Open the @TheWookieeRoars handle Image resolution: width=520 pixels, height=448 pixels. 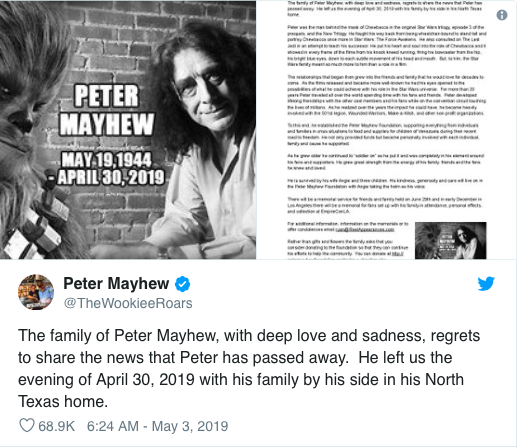pyautogui.click(x=128, y=303)
